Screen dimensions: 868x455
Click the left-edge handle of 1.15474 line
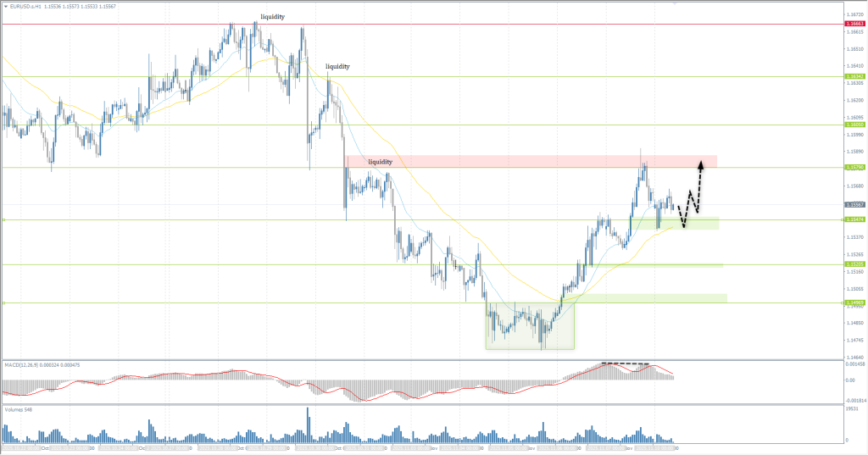pyautogui.click(x=3, y=220)
